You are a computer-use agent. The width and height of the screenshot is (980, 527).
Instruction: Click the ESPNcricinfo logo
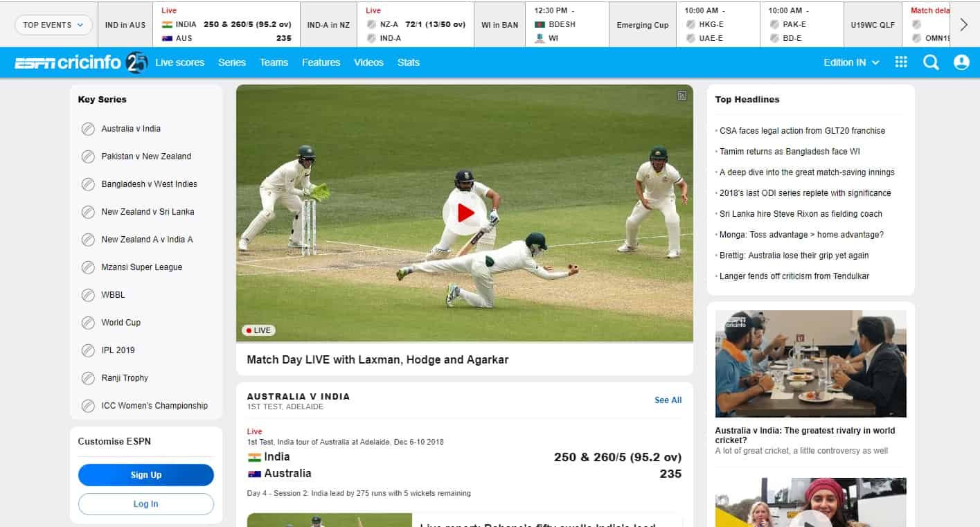coord(68,63)
